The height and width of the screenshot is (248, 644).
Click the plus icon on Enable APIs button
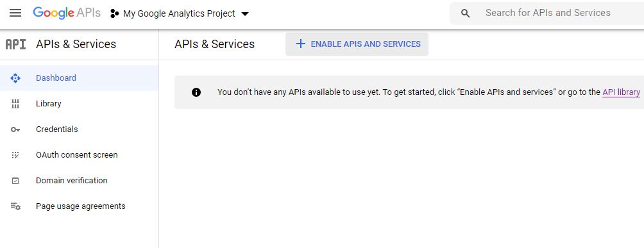(x=301, y=44)
